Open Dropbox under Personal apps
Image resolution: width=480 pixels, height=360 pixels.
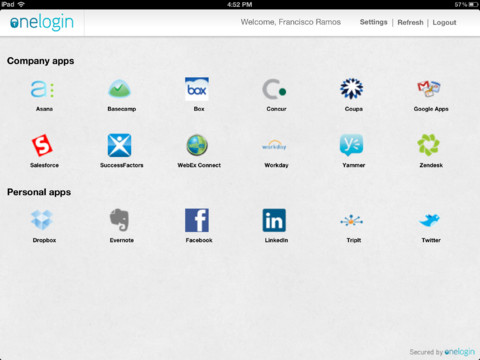click(x=42, y=220)
